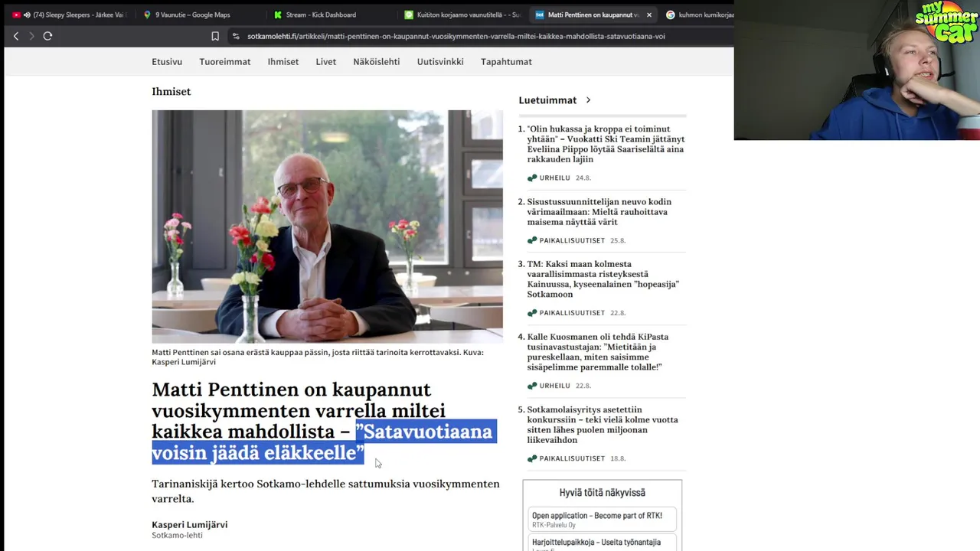This screenshot has height=551, width=980.
Task: Open TM: Kaksi maan kolmesta vaarallisimmasta risteyksestä article
Action: click(603, 279)
